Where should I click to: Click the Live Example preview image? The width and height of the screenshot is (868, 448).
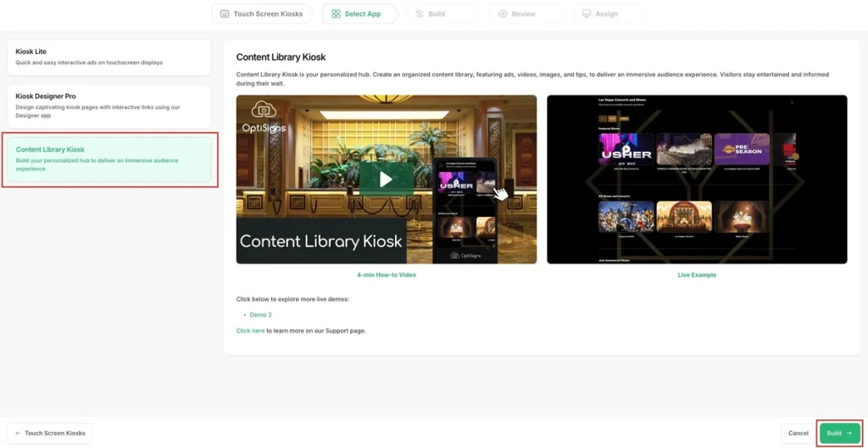[x=697, y=179]
